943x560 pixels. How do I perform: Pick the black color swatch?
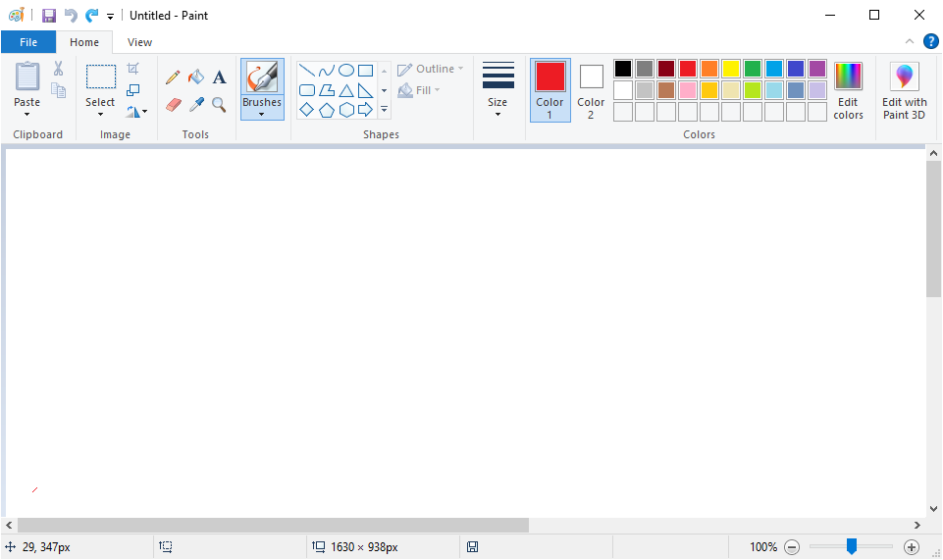pos(623,69)
